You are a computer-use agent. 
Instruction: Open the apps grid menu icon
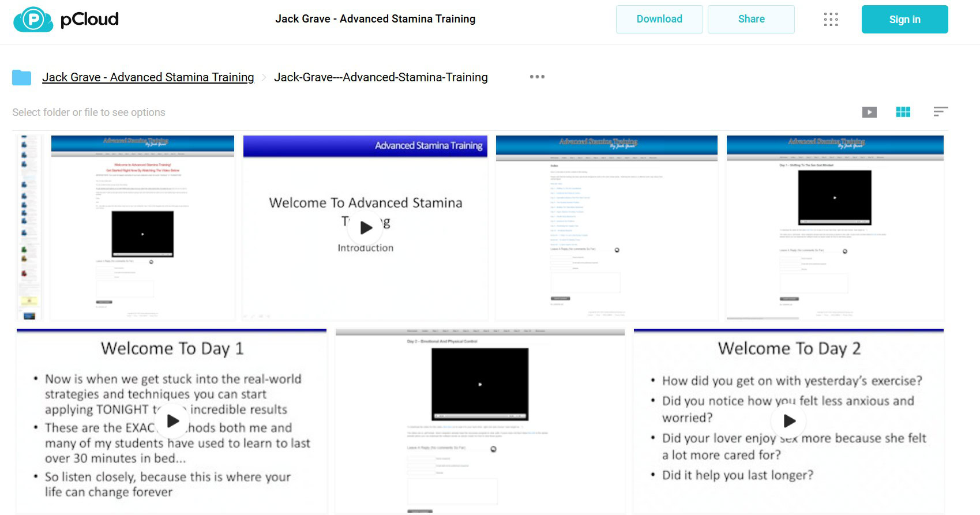tap(831, 20)
